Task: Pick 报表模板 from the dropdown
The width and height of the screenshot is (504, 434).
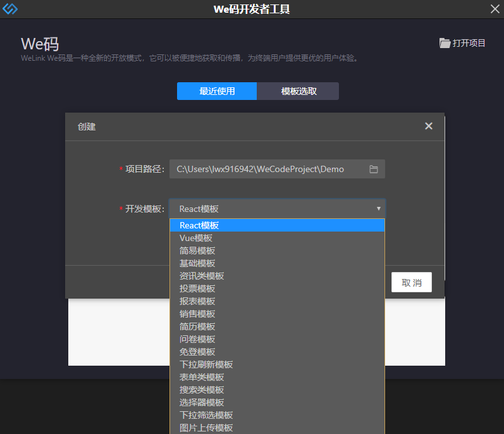Action: point(277,301)
